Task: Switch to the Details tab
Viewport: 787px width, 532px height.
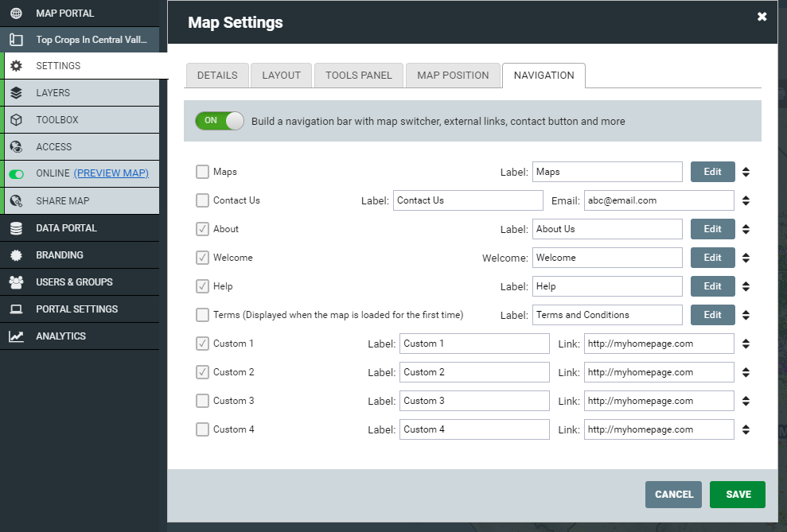Action: pos(217,76)
